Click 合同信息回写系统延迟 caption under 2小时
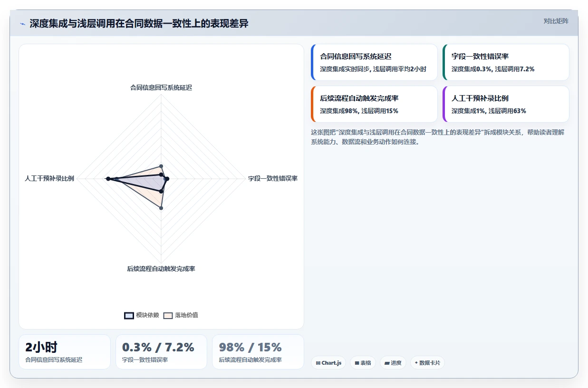Screen dimensions: 588x388 (x=54, y=360)
